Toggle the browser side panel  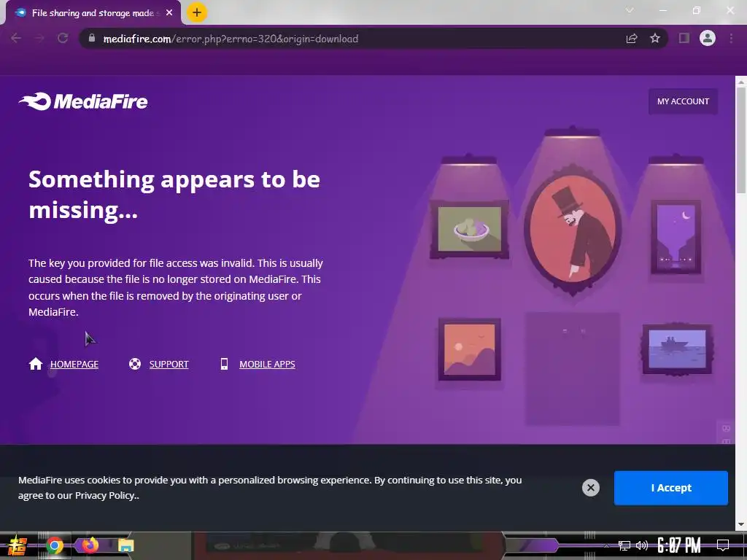[684, 39]
